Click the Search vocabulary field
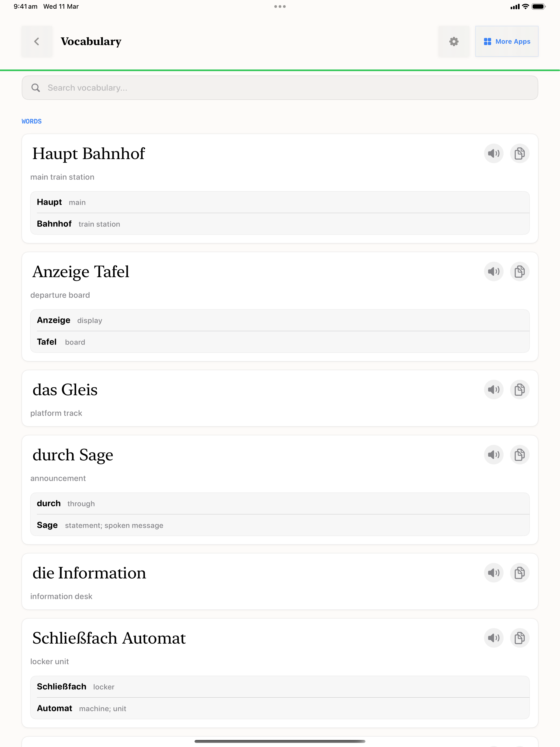The image size is (560, 747). [x=279, y=88]
